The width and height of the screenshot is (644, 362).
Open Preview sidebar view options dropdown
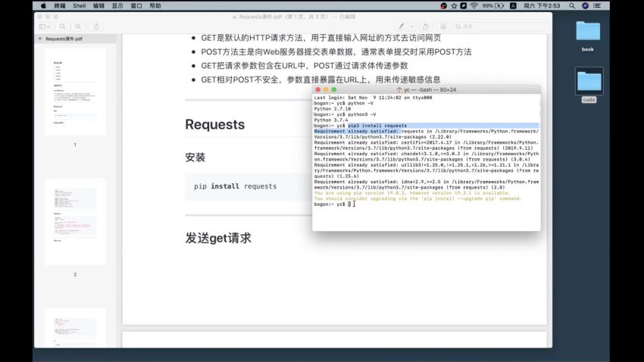coord(45,27)
